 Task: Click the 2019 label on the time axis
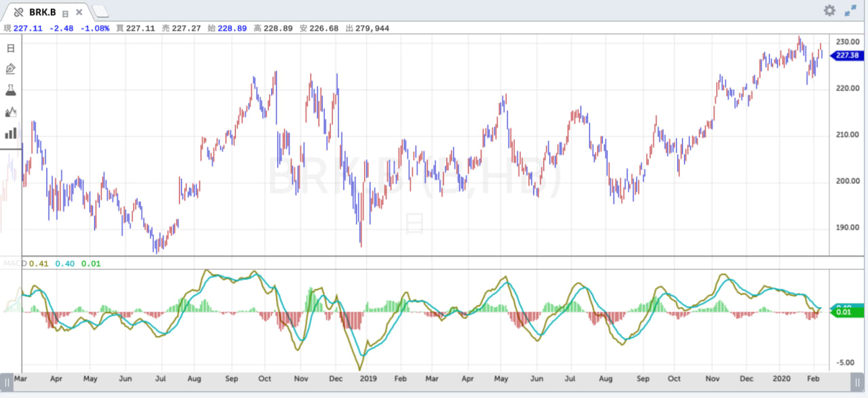pos(368,378)
